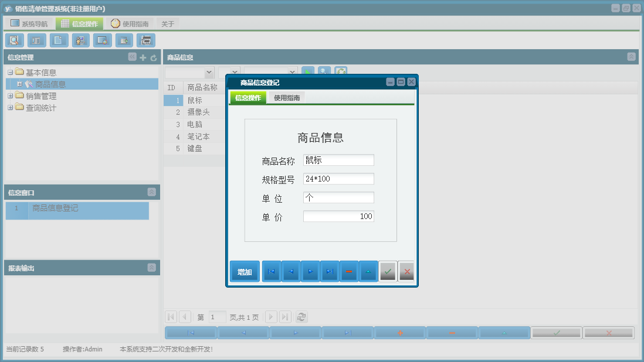
Task: Click the 增加 button
Action: (x=245, y=271)
